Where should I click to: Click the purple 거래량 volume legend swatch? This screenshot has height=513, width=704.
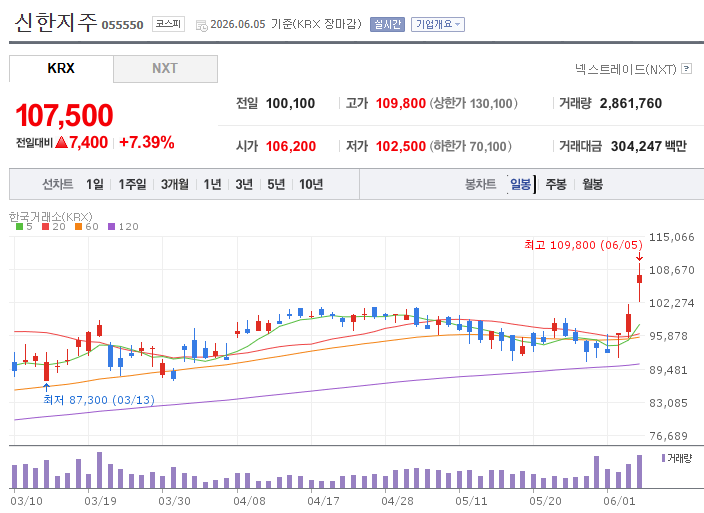[x=664, y=458]
